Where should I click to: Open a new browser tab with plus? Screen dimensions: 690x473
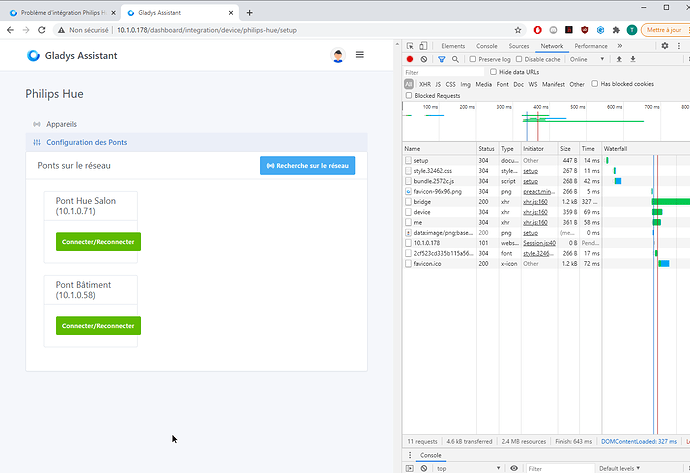click(x=250, y=13)
